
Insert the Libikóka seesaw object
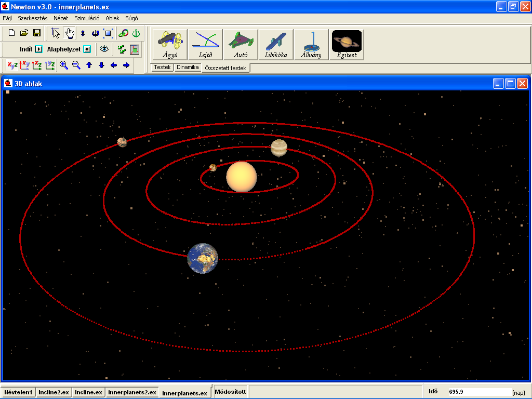coord(276,45)
